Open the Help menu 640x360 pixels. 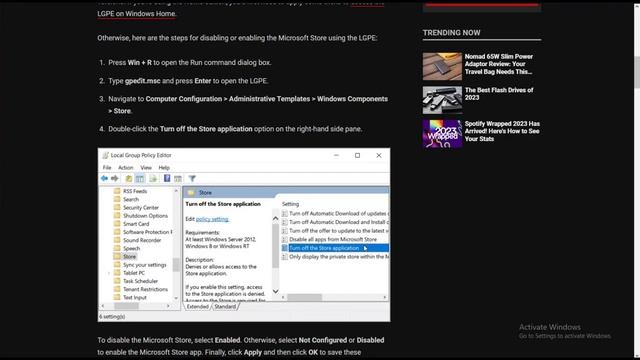[164, 167]
